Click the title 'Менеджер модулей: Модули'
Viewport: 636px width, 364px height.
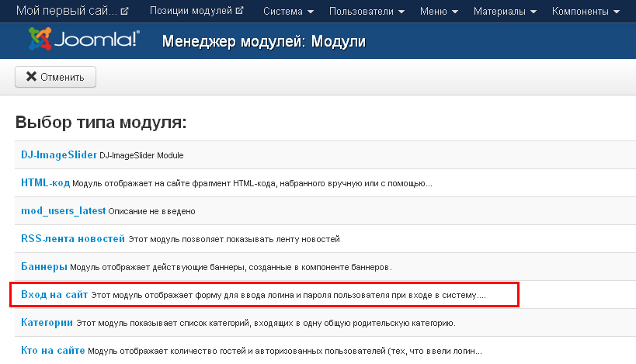pos(264,41)
